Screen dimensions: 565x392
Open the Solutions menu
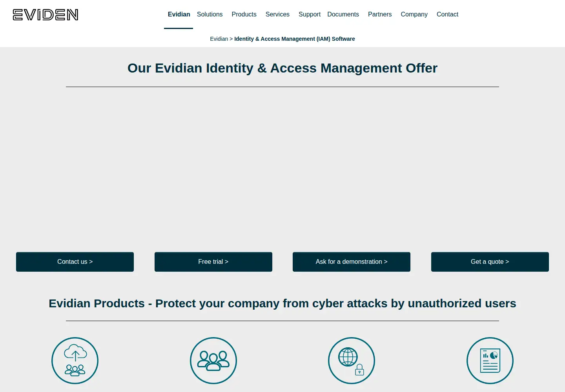click(210, 15)
